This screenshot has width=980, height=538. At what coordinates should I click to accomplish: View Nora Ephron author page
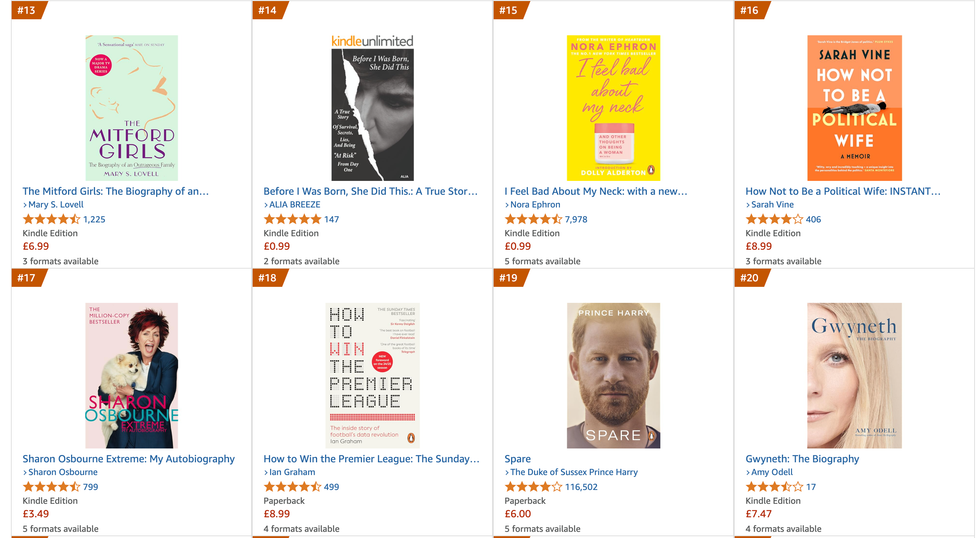coord(535,205)
